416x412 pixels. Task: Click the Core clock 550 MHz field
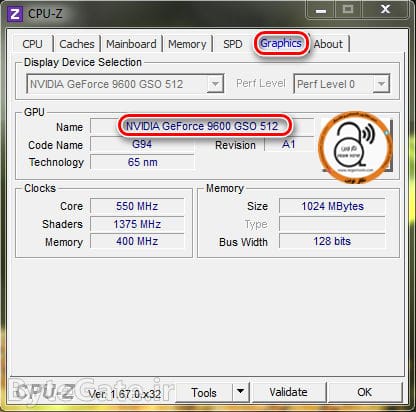click(x=137, y=206)
